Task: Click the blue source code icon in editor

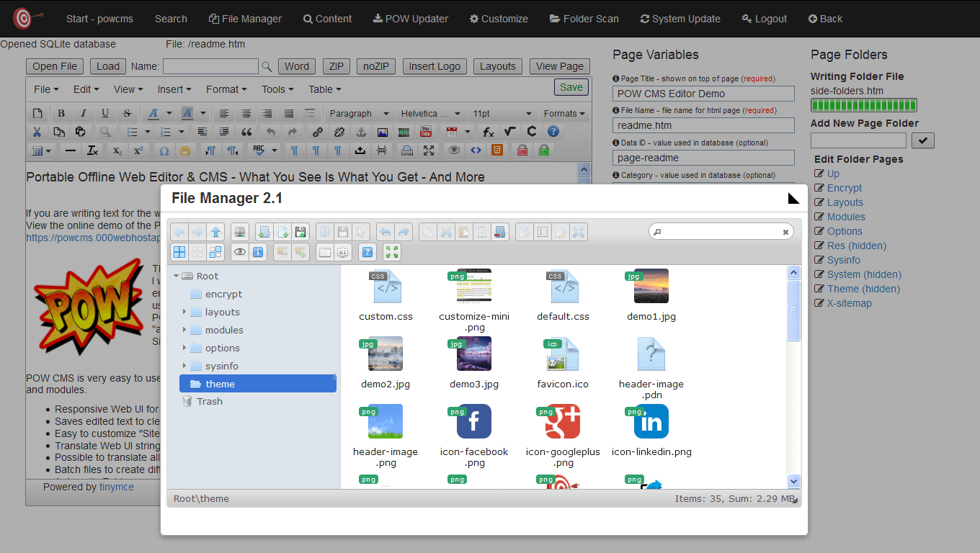Action: [x=476, y=150]
